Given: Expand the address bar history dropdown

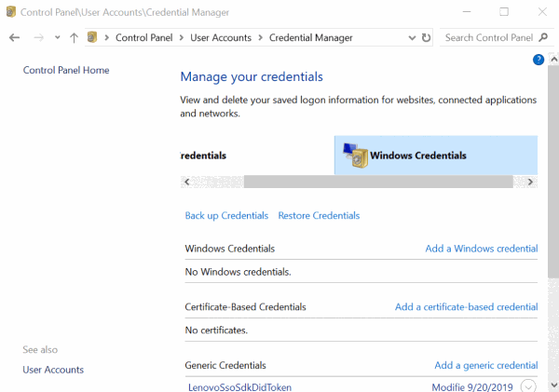Looking at the screenshot, I should [412, 38].
